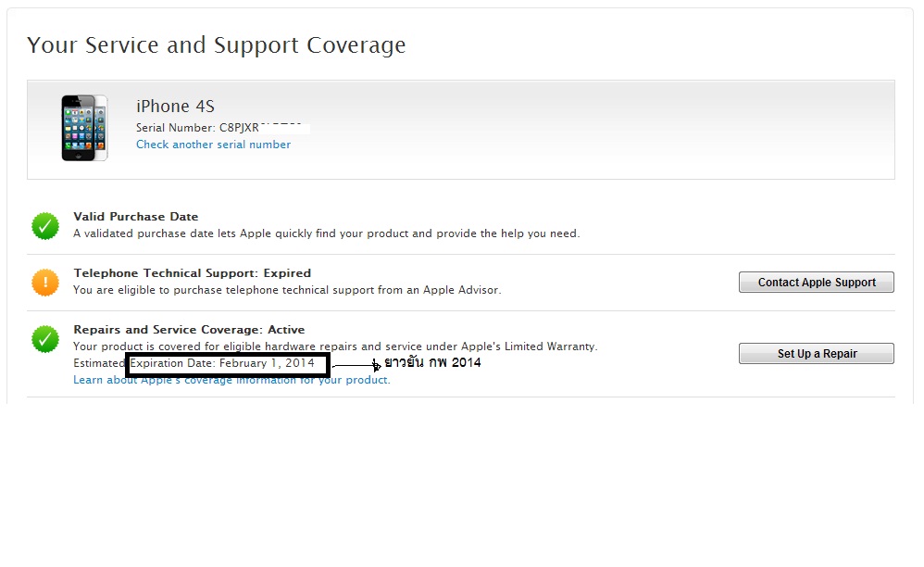Click green checkmark beside Repairs and Service Coverage
This screenshot has height=567, width=924.
[x=45, y=339]
